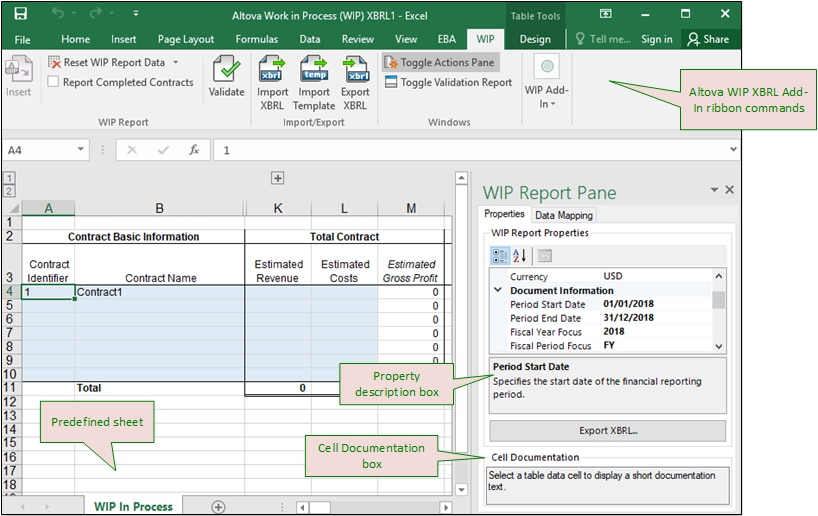Redo the last action
818x516 pixels.
95,14
